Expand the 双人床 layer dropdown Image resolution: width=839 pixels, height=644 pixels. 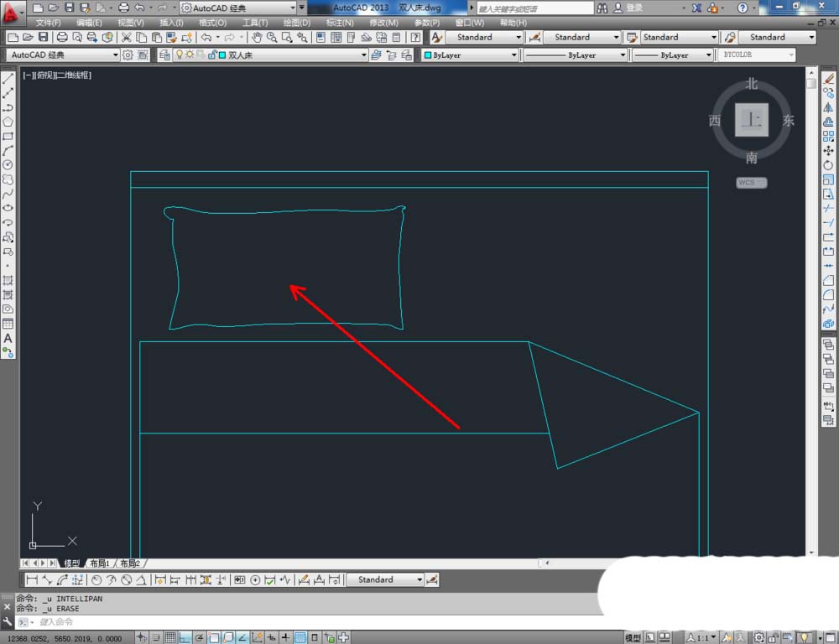tap(364, 55)
